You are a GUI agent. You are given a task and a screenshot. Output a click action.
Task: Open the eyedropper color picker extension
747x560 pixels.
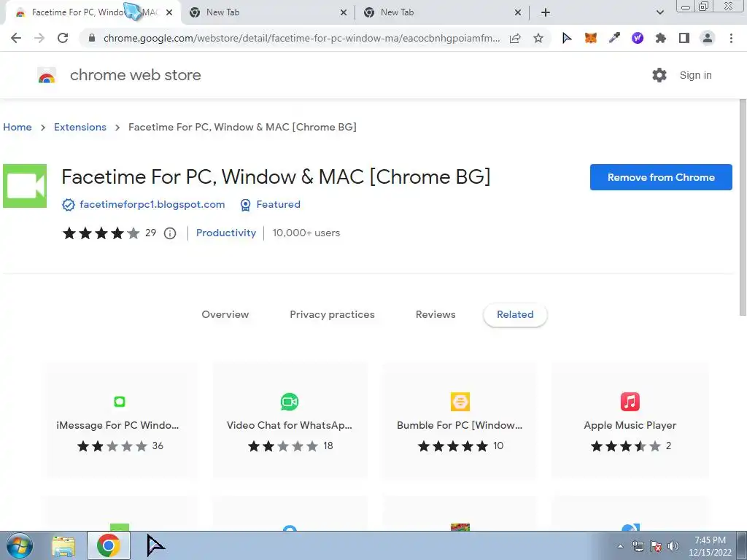coord(614,38)
